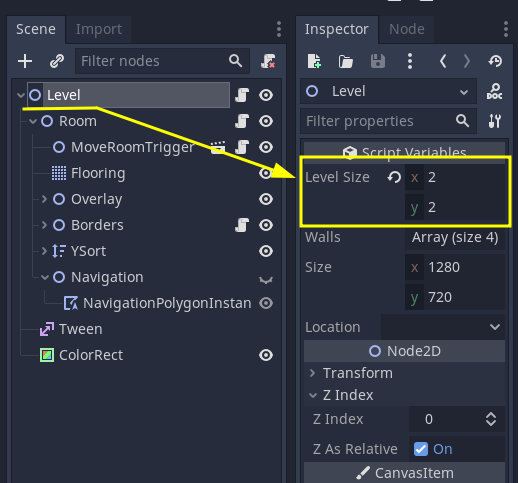
Task: Click the ColorRect node icon
Action: pos(47,355)
